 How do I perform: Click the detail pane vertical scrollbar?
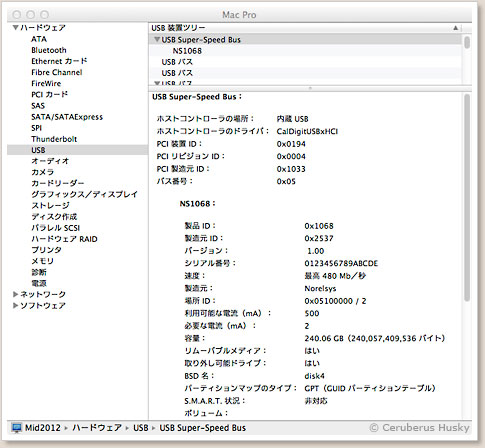467,197
